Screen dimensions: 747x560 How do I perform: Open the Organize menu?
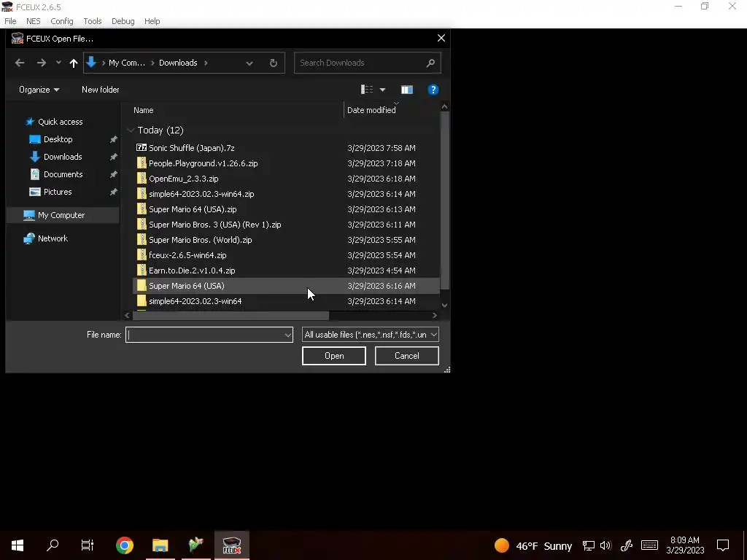point(39,90)
